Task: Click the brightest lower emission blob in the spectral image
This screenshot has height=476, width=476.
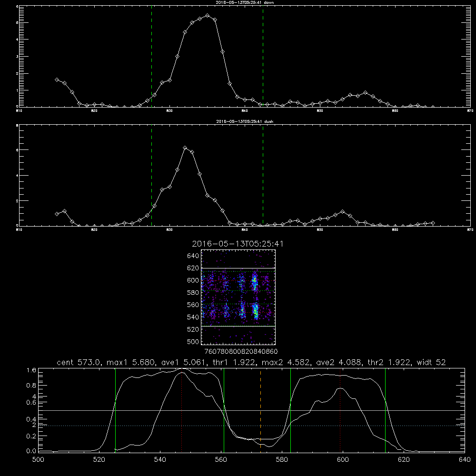Action: click(x=255, y=311)
